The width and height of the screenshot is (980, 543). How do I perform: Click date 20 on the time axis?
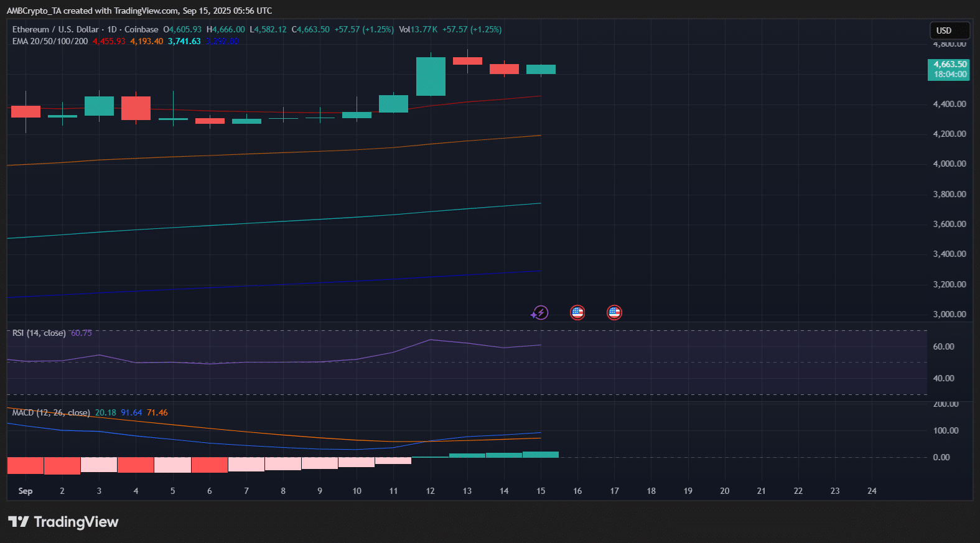724,491
